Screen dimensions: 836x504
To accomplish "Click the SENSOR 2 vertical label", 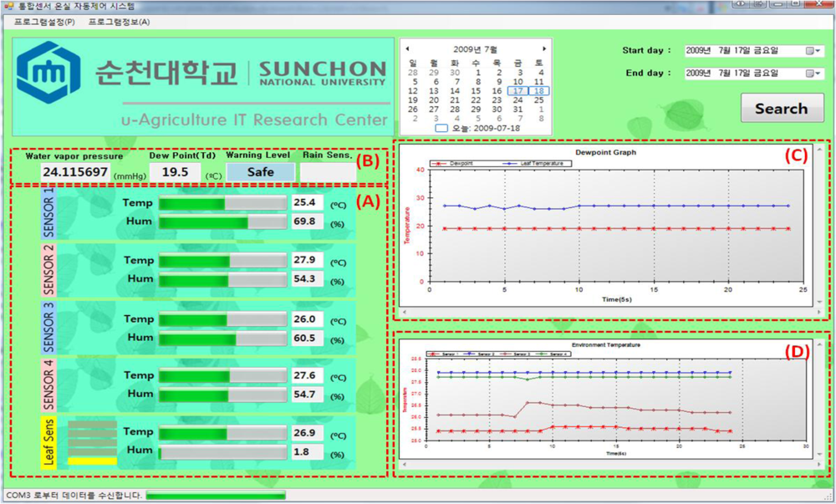I will [48, 270].
